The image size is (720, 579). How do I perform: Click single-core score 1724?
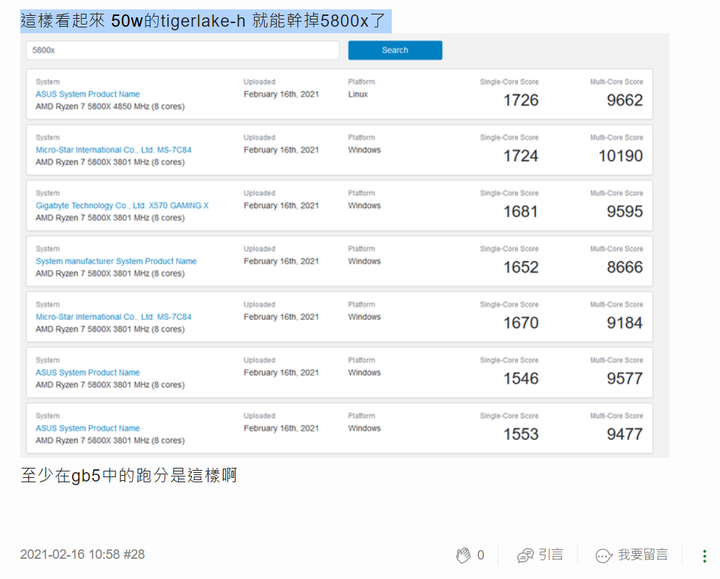(521, 156)
